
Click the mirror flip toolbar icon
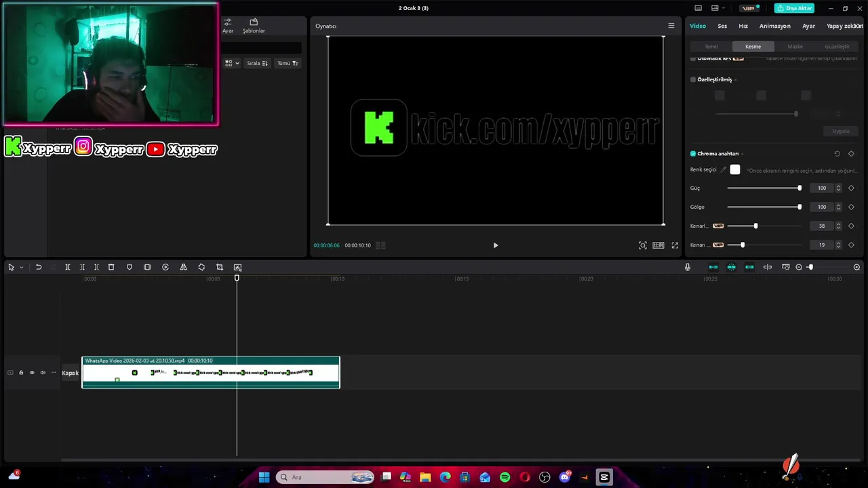point(183,267)
